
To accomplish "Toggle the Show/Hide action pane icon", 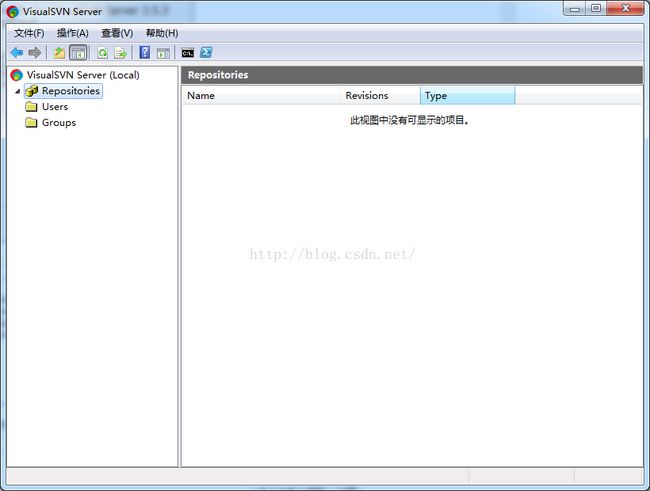I will (x=163, y=53).
